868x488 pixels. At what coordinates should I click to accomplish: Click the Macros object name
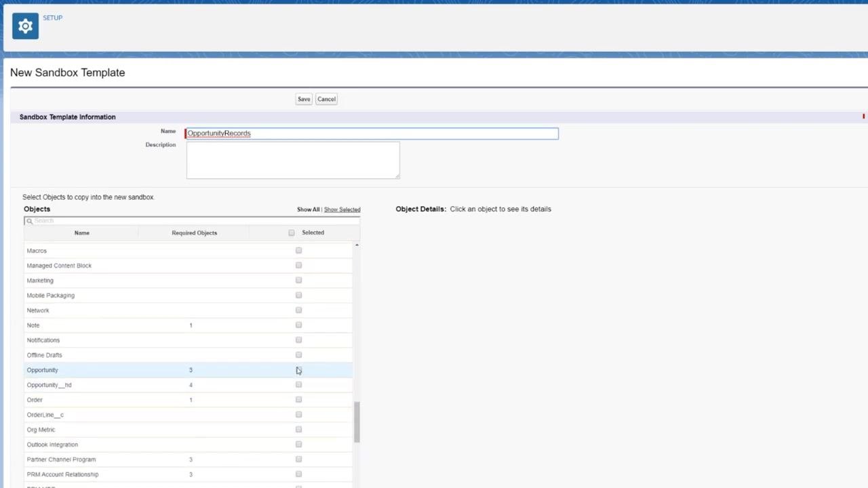37,251
